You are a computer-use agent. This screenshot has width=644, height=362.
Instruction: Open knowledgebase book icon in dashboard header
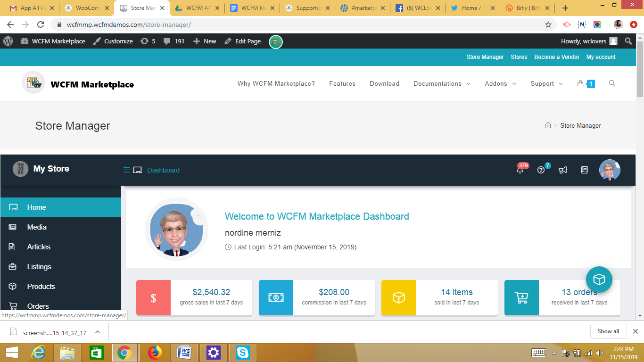[x=584, y=170]
